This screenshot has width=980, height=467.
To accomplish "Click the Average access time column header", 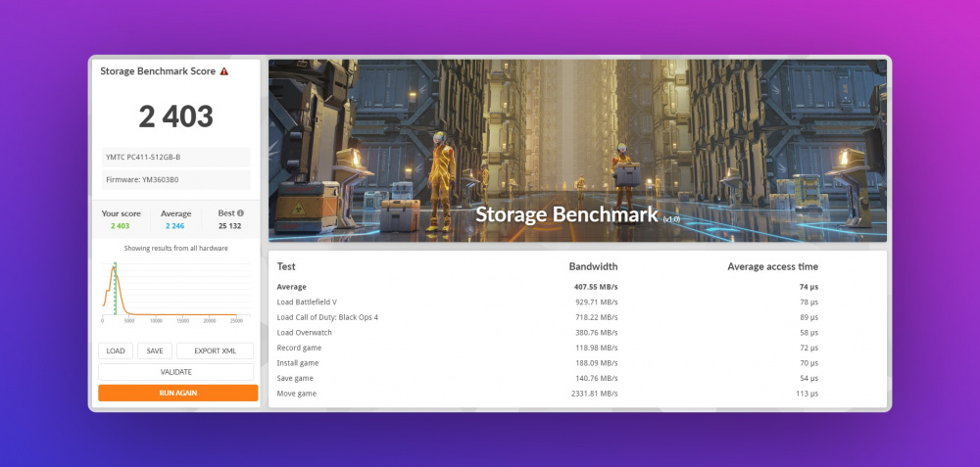I will click(x=772, y=266).
